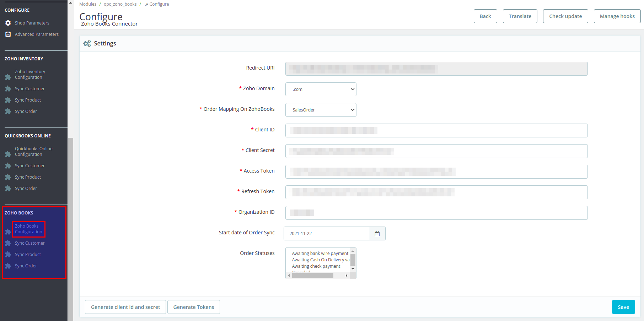Open the Zoho Domain dropdown
The image size is (644, 321).
[321, 89]
